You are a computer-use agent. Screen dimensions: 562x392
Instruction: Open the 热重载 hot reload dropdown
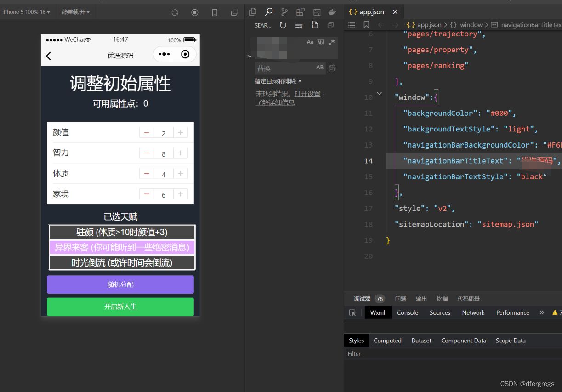coord(76,12)
